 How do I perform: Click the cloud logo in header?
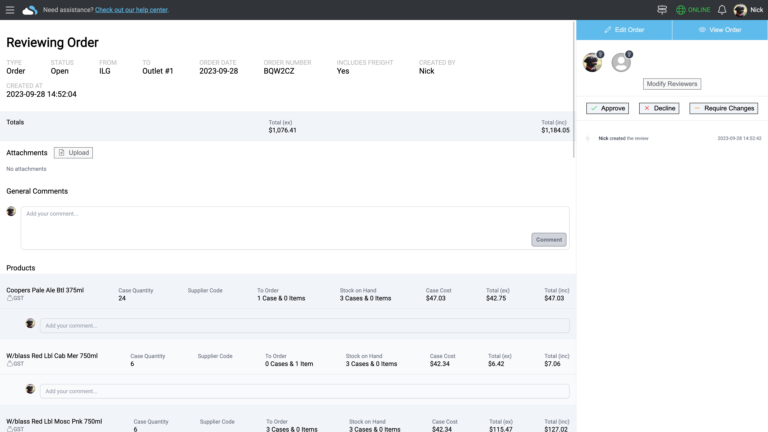pos(29,10)
